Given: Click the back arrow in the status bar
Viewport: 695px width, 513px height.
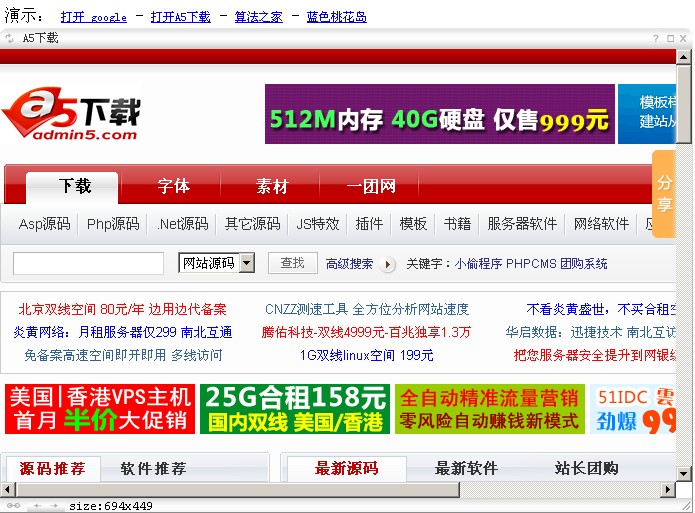Looking at the screenshot, I should pos(38,505).
